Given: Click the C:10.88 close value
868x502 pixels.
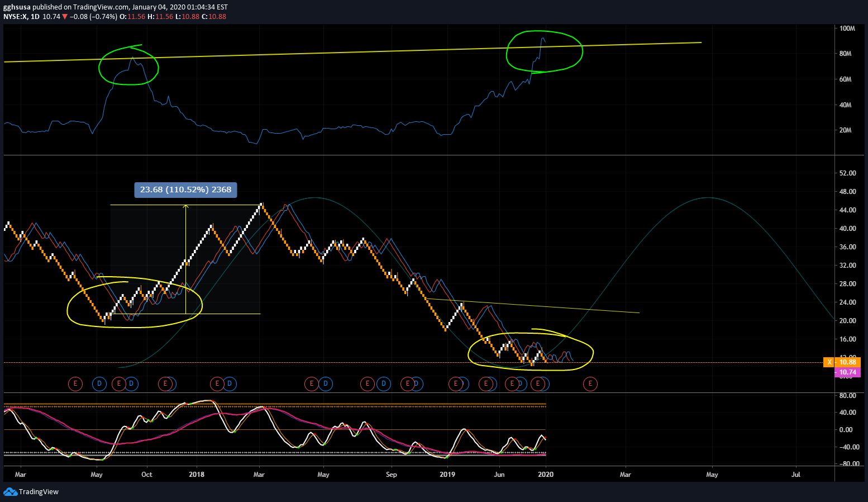Looking at the screenshot, I should click(214, 17).
